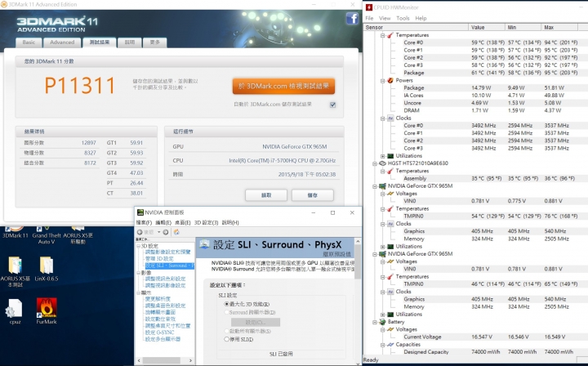Select the second NVIDIA GeForce GTX 965M node icon
The height and width of the screenshot is (366, 588).
pos(382,254)
